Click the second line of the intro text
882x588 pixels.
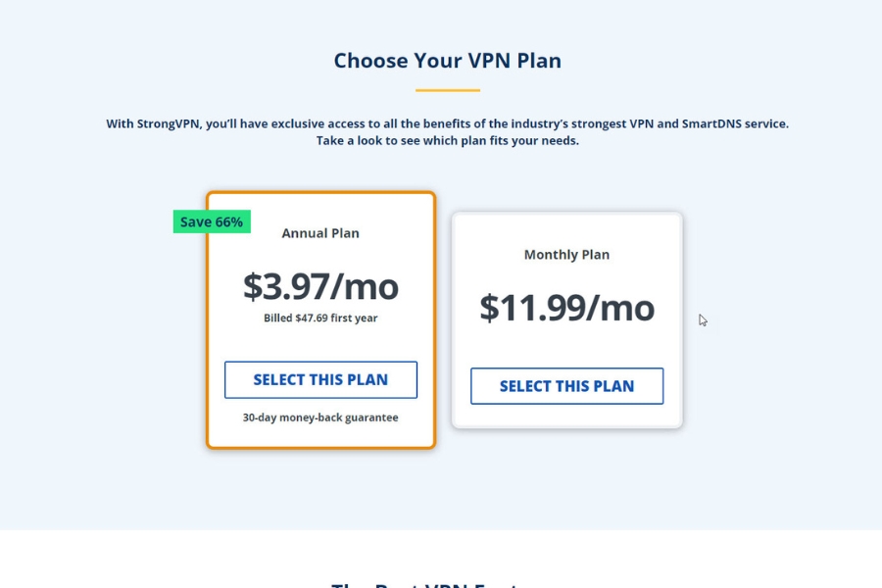click(447, 138)
